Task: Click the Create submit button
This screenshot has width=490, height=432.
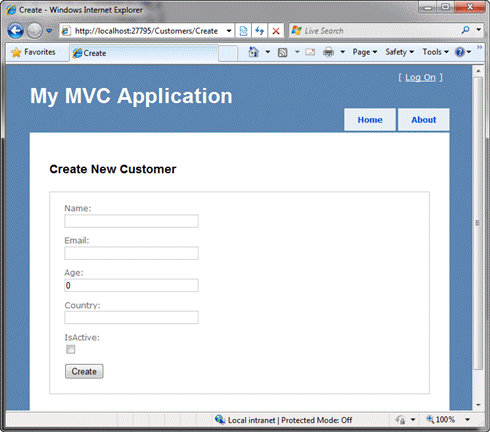Action: pyautogui.click(x=84, y=371)
